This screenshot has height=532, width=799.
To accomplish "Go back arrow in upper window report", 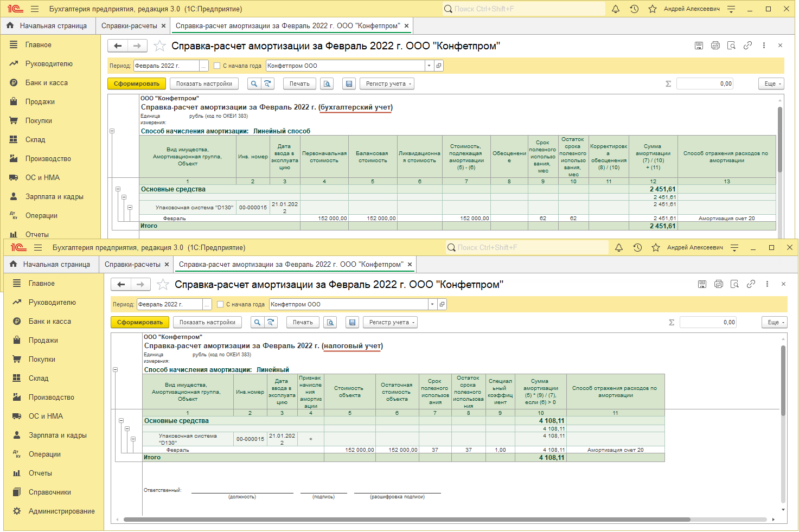I will tap(118, 46).
